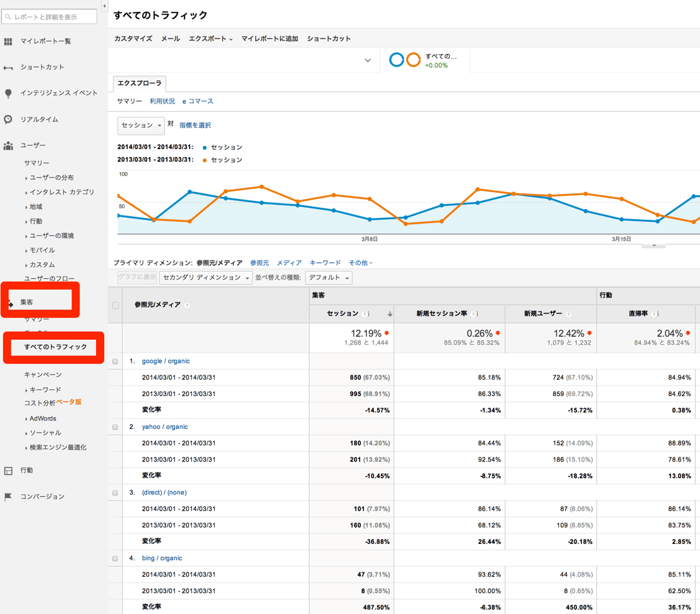
Task: Click the ショートカット arrow icon in sidebar
Action: (x=8, y=68)
